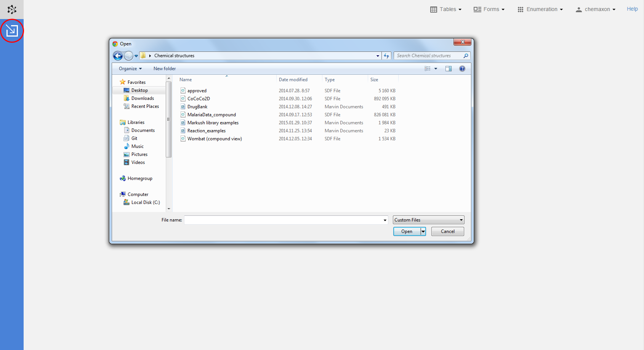Image resolution: width=644 pixels, height=350 pixels.
Task: Expand the chemaxon user dropdown
Action: coord(596,9)
